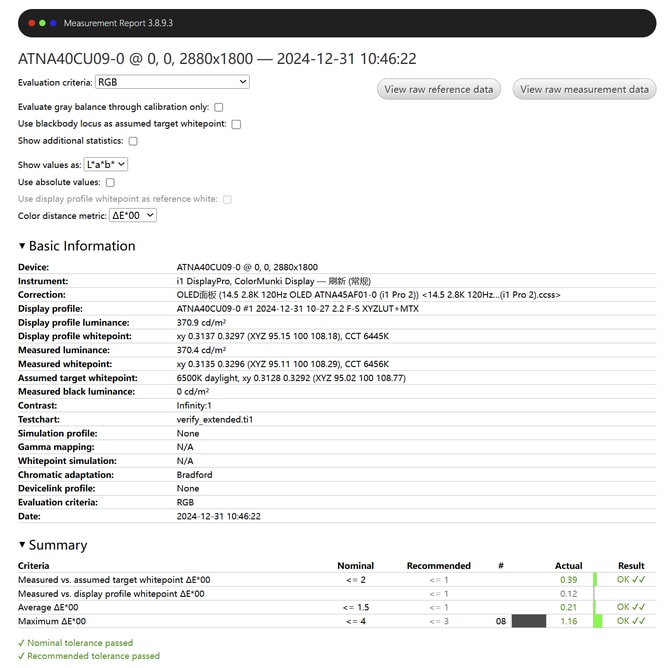Click the Contrast value Infinity:1
This screenshot has width=670, height=668.
194,406
